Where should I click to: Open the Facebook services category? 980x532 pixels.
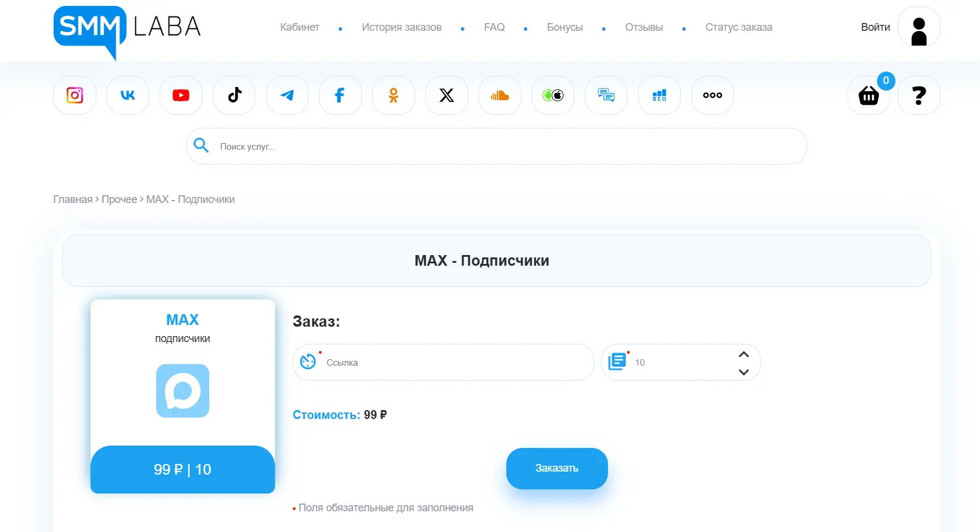tap(340, 95)
